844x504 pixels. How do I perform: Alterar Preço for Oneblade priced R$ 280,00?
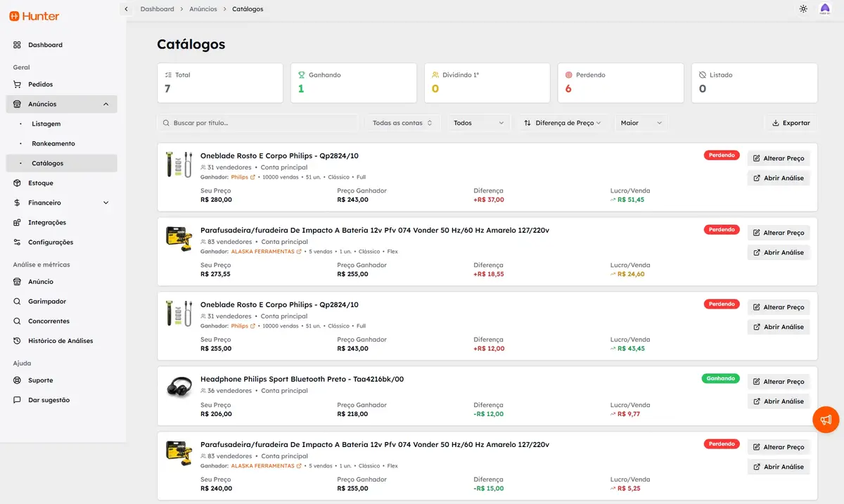[779, 158]
